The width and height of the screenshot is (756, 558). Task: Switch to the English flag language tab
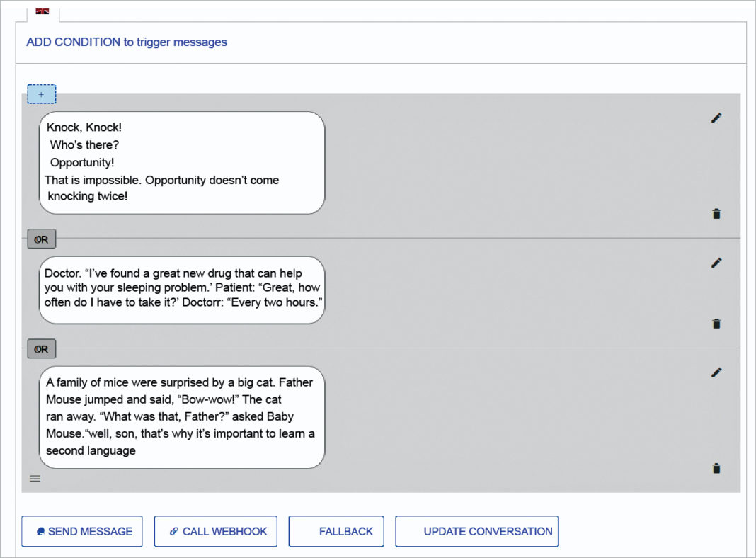tap(42, 11)
